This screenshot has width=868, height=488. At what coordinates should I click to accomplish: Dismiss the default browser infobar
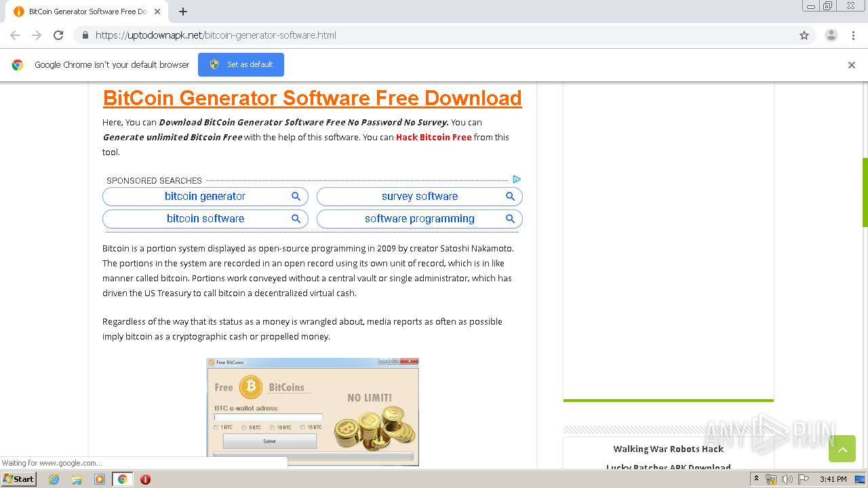[x=851, y=65]
